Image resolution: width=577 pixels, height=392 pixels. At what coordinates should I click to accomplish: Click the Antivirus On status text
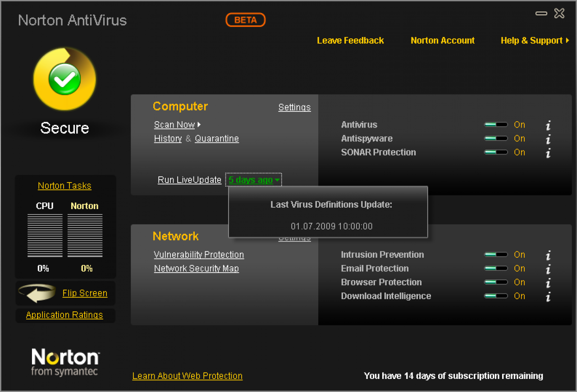(519, 125)
